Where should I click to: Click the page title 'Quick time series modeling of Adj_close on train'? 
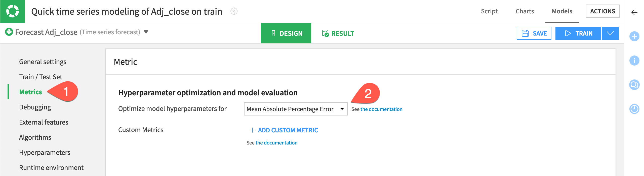127,11
